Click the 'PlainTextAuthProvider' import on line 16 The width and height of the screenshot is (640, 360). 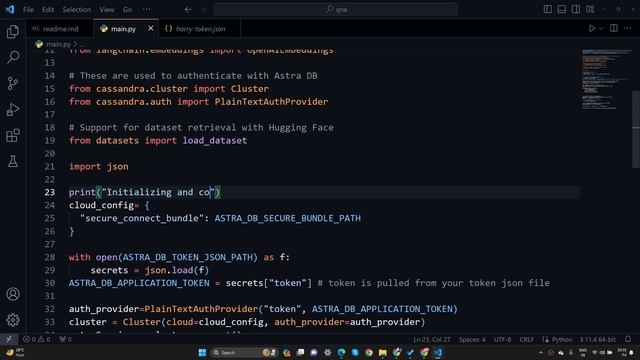tap(271, 102)
